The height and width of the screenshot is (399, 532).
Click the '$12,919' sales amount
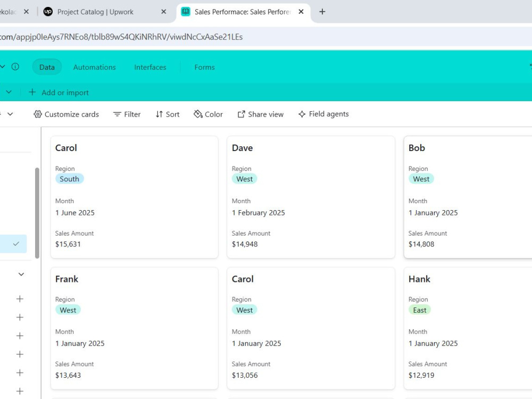click(421, 375)
